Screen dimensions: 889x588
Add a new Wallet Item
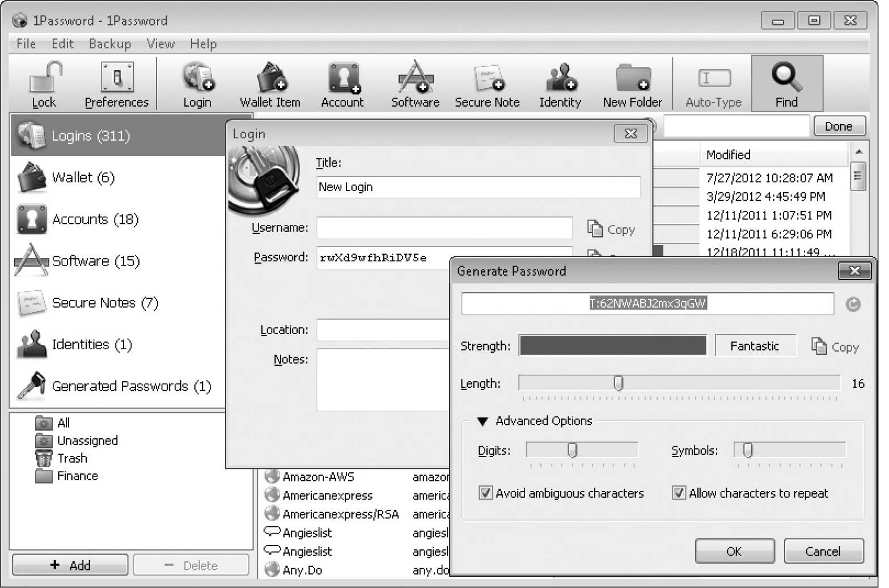[x=270, y=84]
